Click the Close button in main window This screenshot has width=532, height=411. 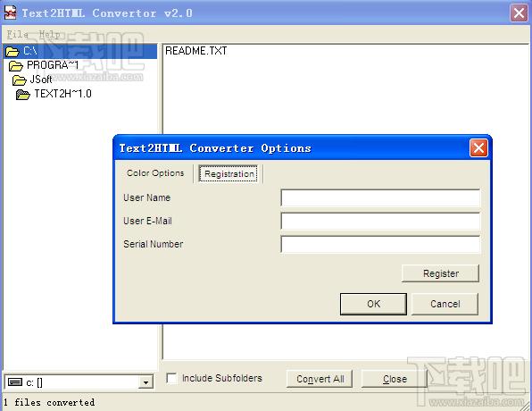tap(395, 379)
